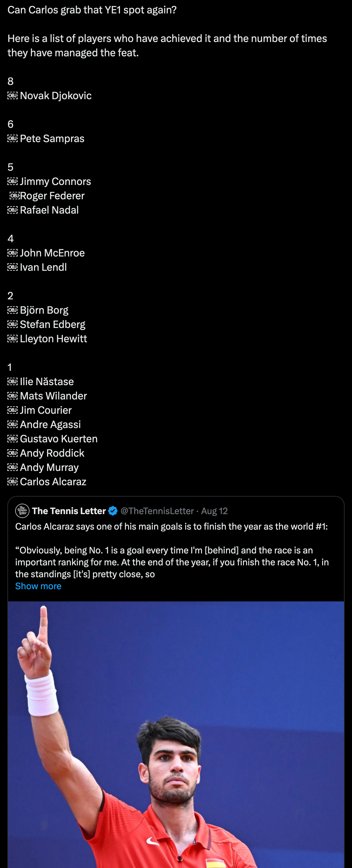
Task: Click the quoted text about finishing world #1
Action: click(171, 526)
